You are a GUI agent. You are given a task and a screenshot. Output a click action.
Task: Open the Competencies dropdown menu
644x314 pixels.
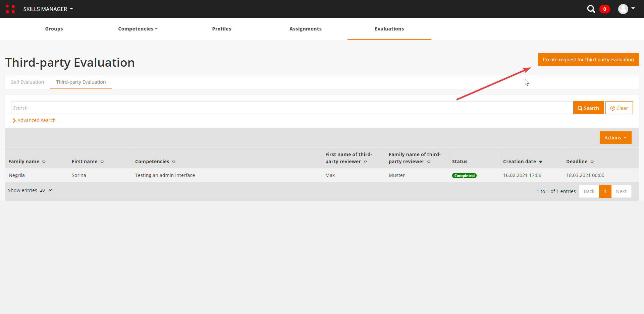tap(138, 29)
